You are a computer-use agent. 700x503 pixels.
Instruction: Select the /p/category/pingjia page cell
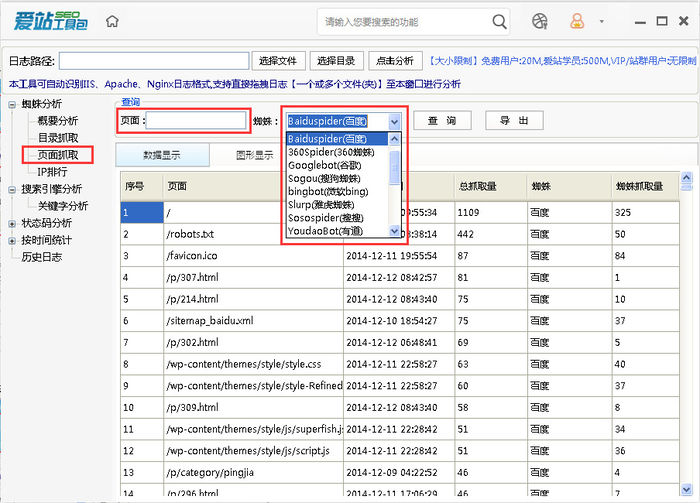(x=253, y=473)
